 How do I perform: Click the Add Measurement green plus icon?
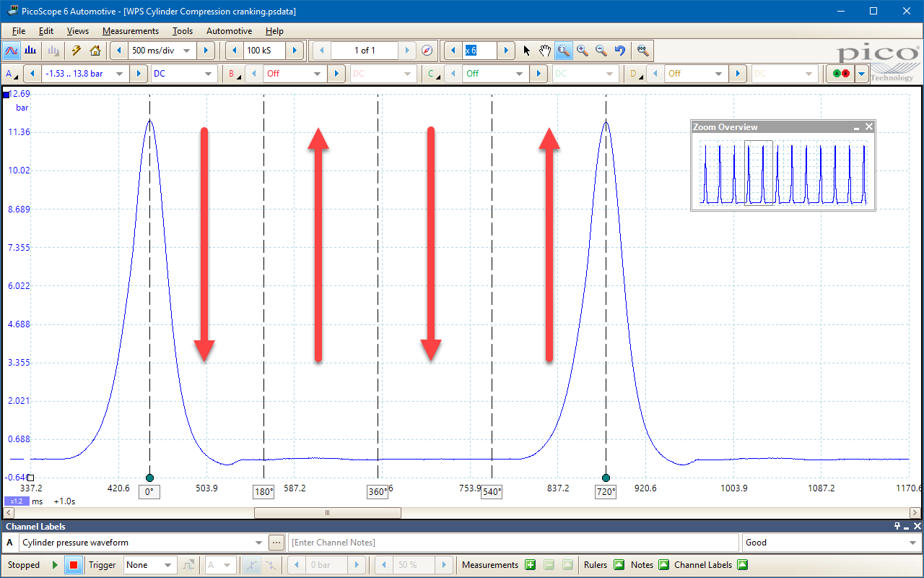point(531,565)
